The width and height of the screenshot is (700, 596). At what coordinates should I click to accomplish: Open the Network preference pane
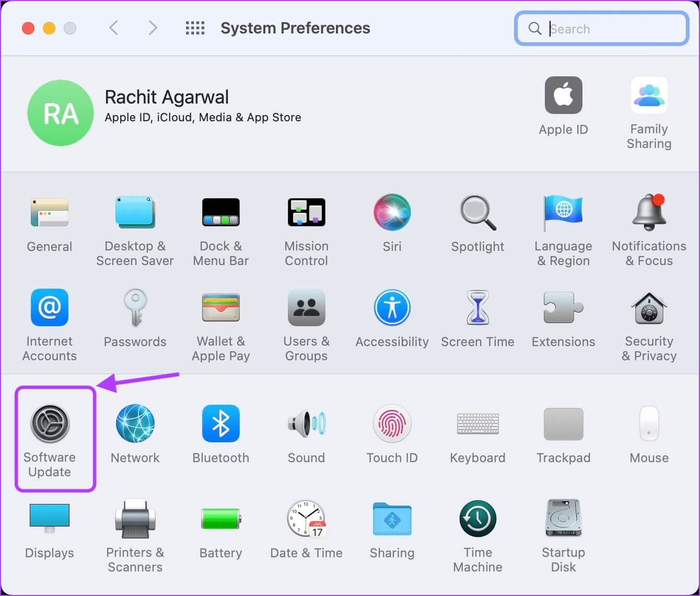[135, 424]
